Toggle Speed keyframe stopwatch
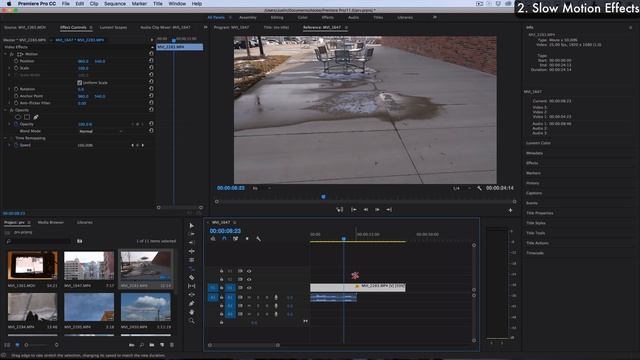640x360 pixels. coord(16,145)
